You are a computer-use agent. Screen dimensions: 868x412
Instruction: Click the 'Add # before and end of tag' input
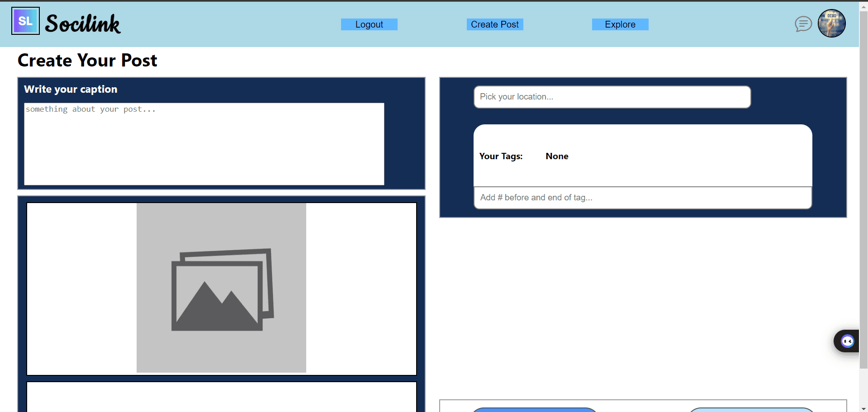[642, 198]
